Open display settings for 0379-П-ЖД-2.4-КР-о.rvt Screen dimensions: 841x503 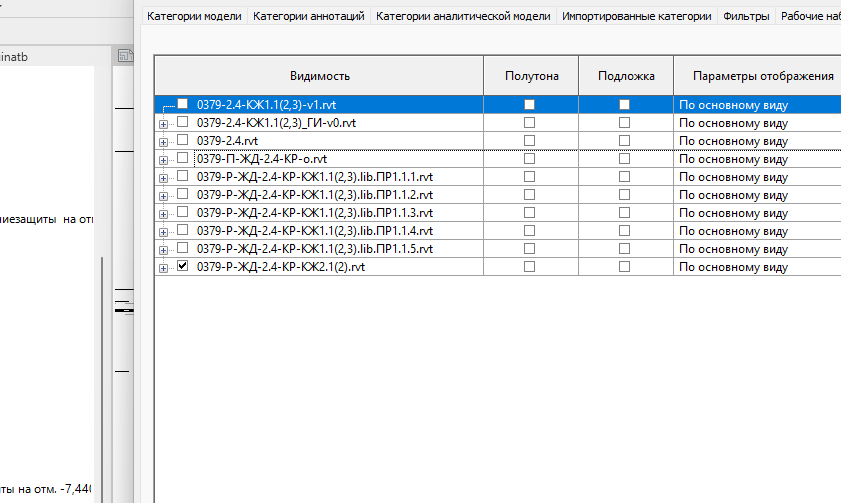coord(757,159)
